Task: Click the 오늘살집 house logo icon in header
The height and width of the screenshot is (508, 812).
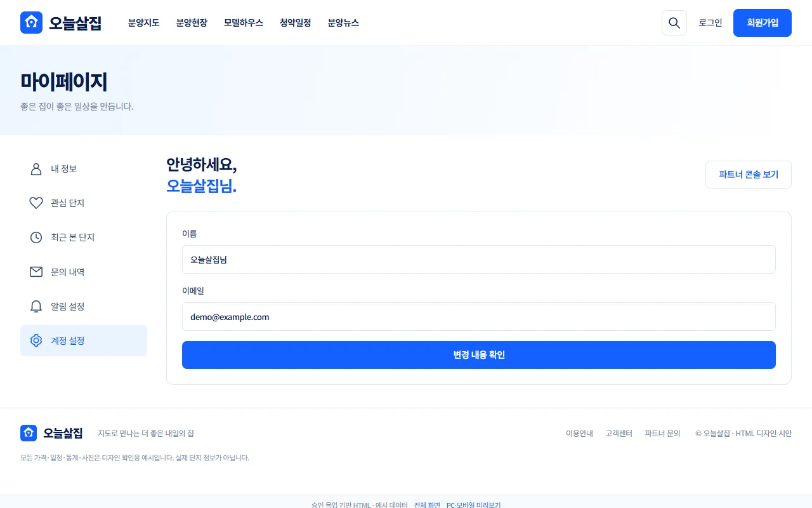Action: (x=31, y=23)
